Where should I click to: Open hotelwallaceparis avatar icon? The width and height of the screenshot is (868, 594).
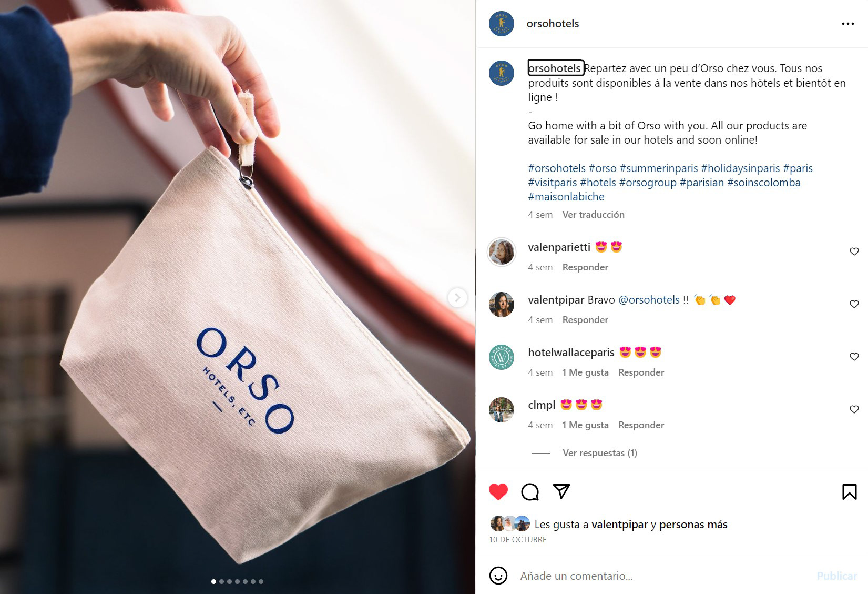(501, 357)
